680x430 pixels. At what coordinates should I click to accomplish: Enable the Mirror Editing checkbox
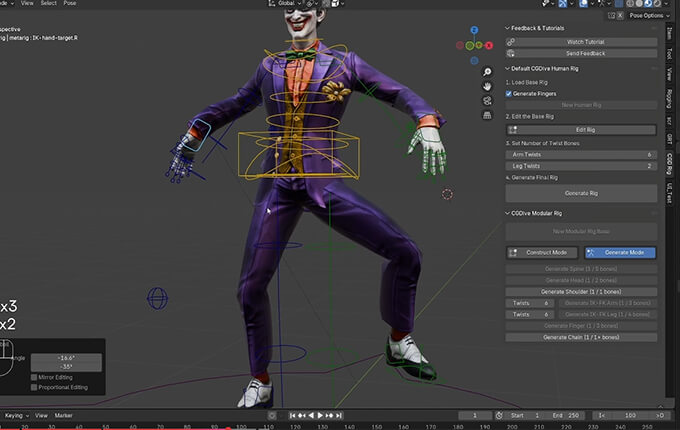pyautogui.click(x=35, y=378)
